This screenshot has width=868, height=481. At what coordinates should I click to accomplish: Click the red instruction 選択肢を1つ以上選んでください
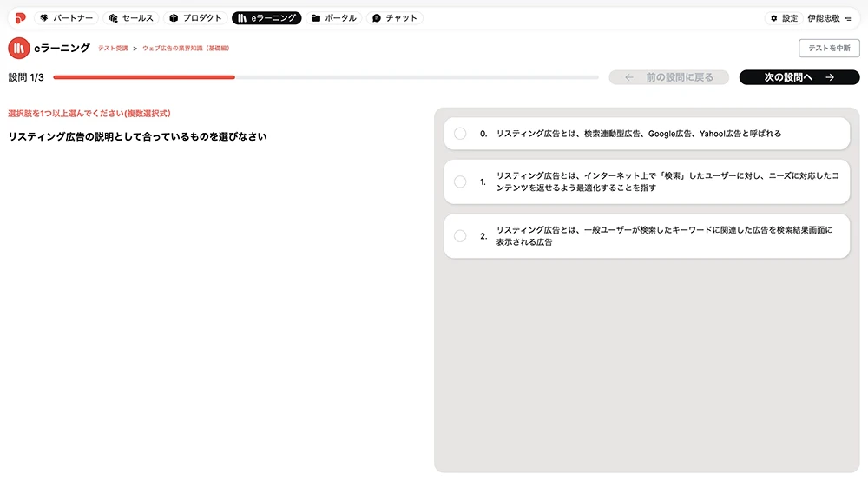coord(89,114)
